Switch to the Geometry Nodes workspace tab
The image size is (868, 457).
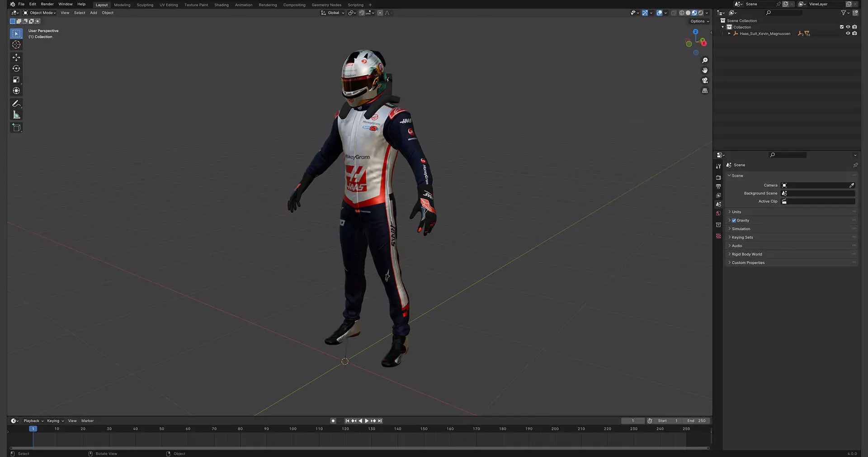click(326, 5)
